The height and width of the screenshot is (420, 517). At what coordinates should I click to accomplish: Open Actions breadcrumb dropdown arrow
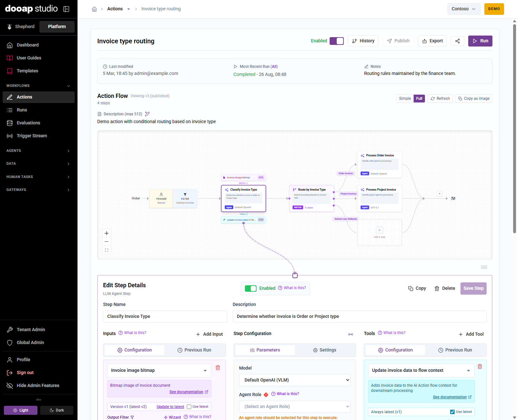click(129, 9)
